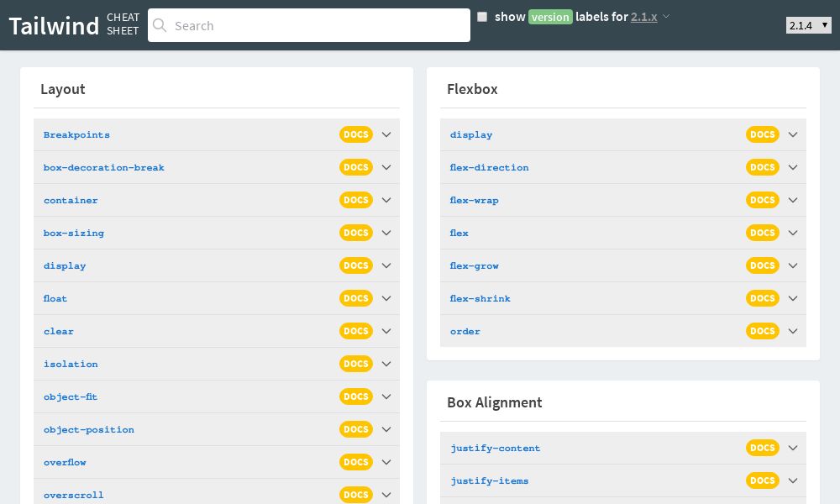Open DOCS for justify-content

[762, 448]
